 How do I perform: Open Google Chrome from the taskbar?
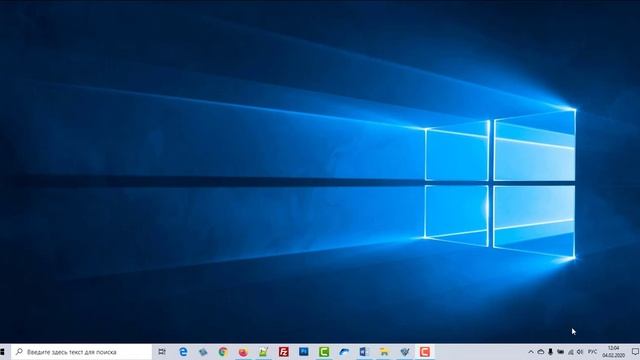pos(223,352)
